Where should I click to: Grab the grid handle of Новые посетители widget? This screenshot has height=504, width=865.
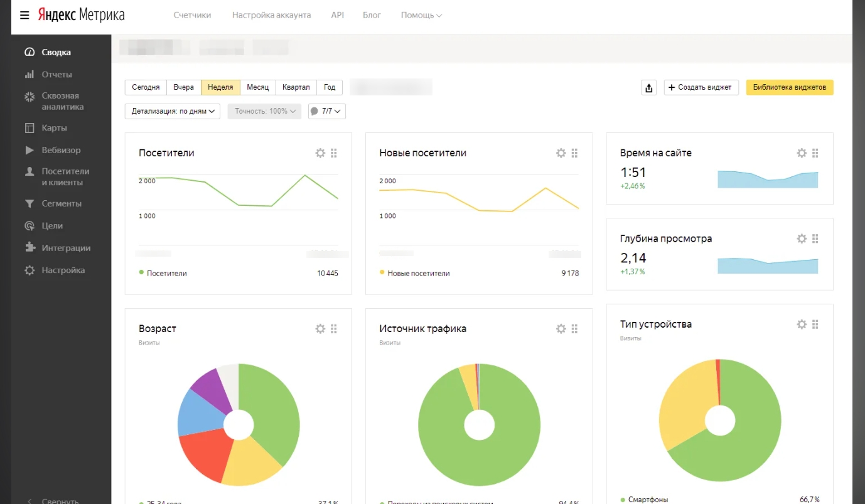pos(574,153)
